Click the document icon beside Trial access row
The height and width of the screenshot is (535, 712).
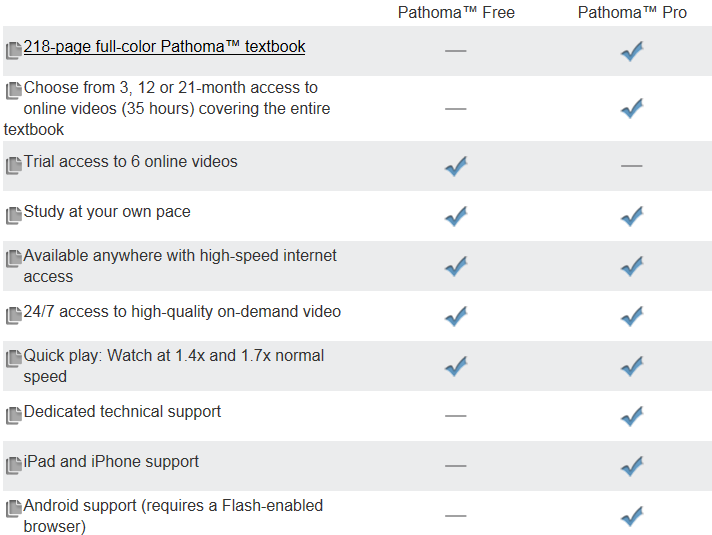(x=14, y=164)
